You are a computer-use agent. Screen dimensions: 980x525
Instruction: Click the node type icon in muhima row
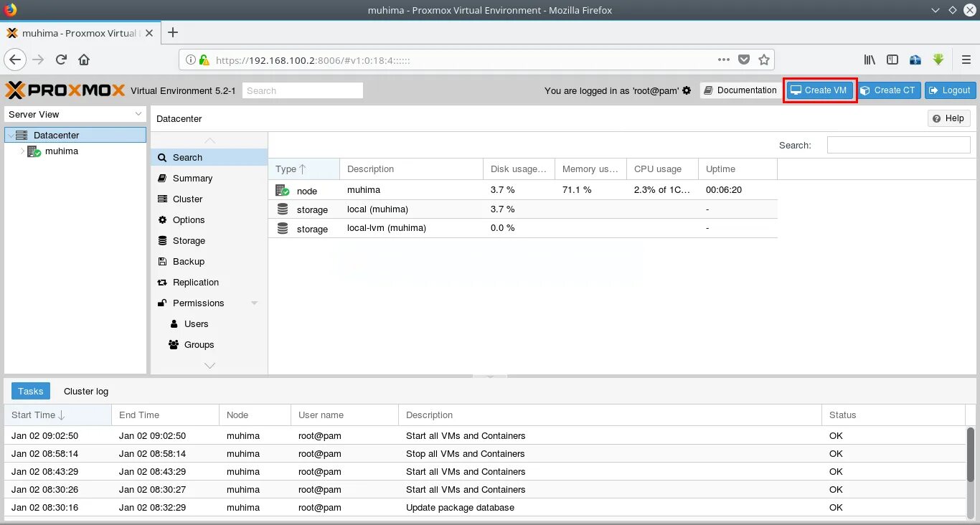tap(283, 190)
